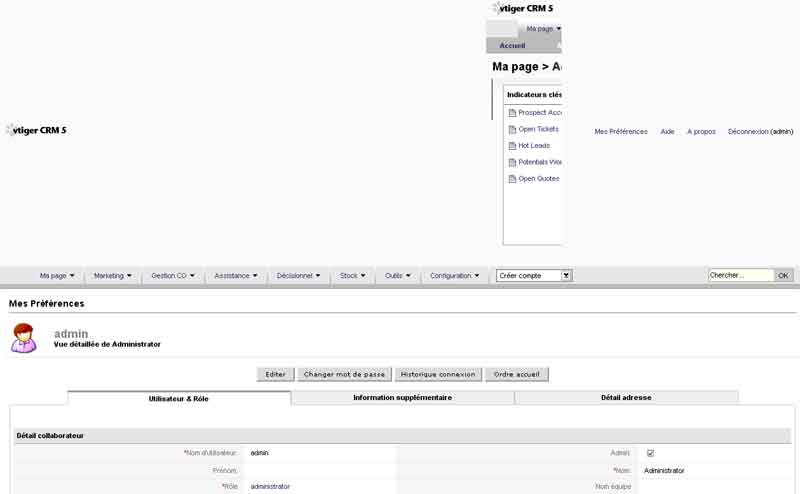Switch to Détail adresse tab
The image size is (800, 494).
(626, 397)
